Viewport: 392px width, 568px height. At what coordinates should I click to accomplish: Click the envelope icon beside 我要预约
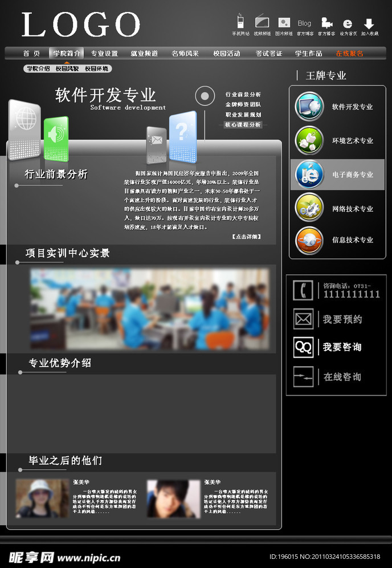click(303, 319)
